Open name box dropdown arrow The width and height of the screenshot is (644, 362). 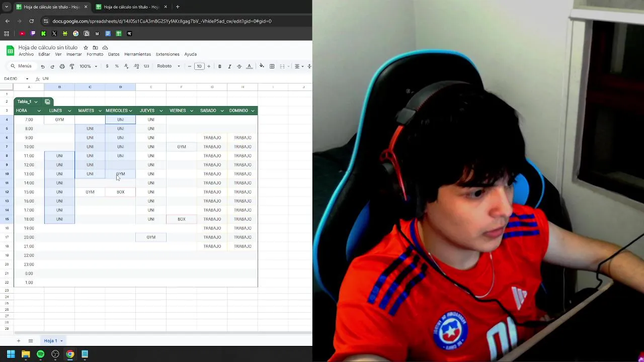(27, 79)
